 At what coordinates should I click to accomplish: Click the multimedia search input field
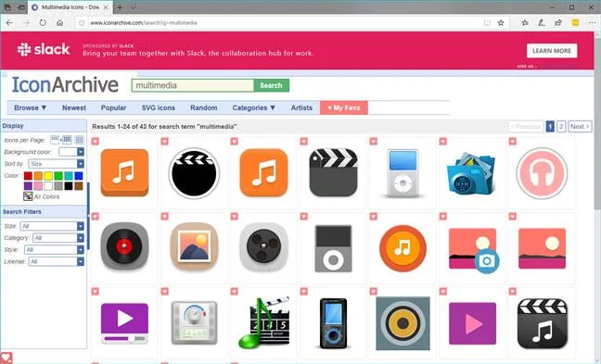point(193,85)
